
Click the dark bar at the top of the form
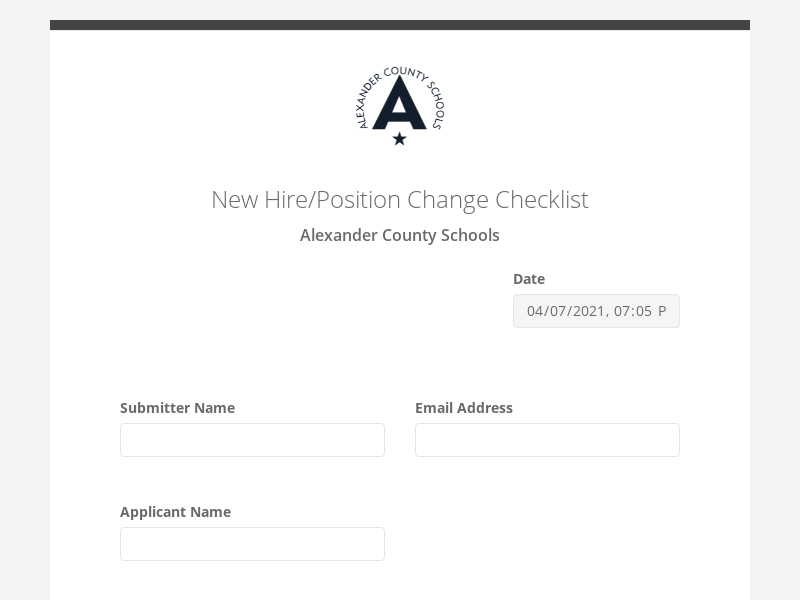point(400,22)
